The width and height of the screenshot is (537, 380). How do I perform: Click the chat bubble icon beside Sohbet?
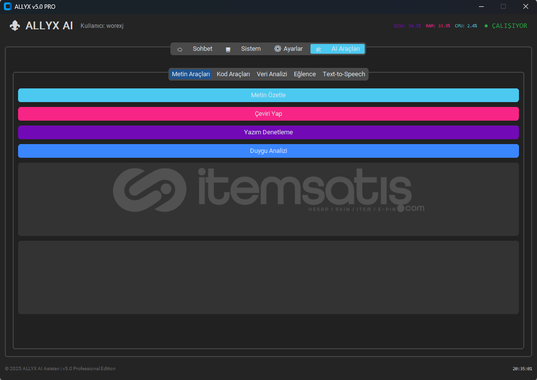(179, 49)
